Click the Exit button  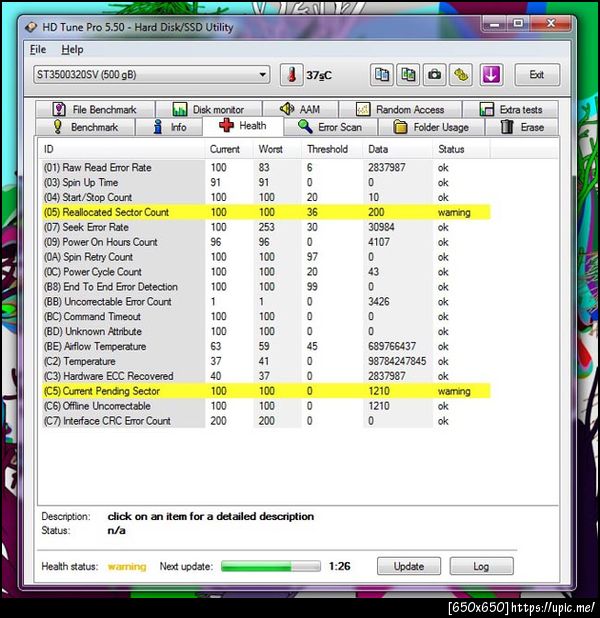click(537, 74)
